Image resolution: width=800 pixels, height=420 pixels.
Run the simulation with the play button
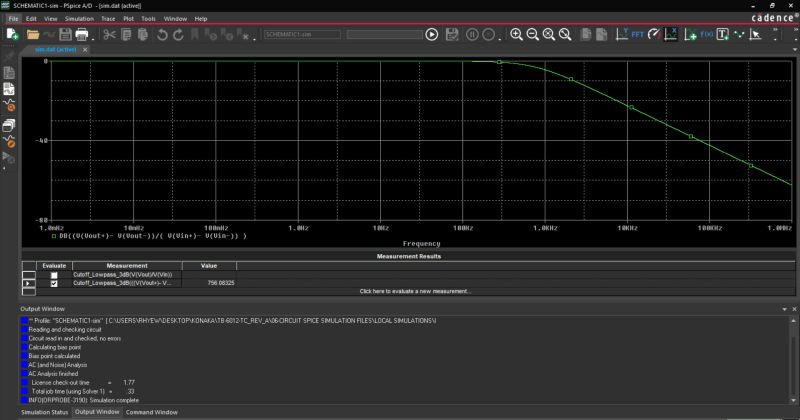pos(432,35)
